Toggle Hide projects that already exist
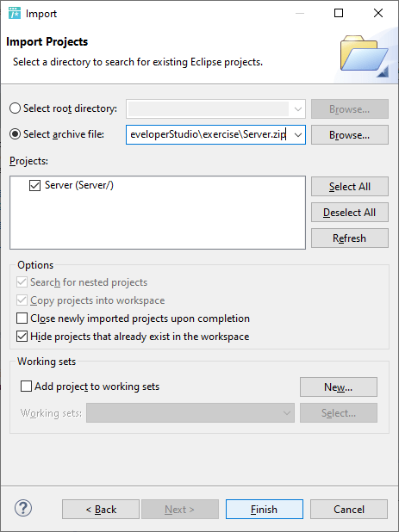The height and width of the screenshot is (532, 399). pyautogui.click(x=22, y=337)
